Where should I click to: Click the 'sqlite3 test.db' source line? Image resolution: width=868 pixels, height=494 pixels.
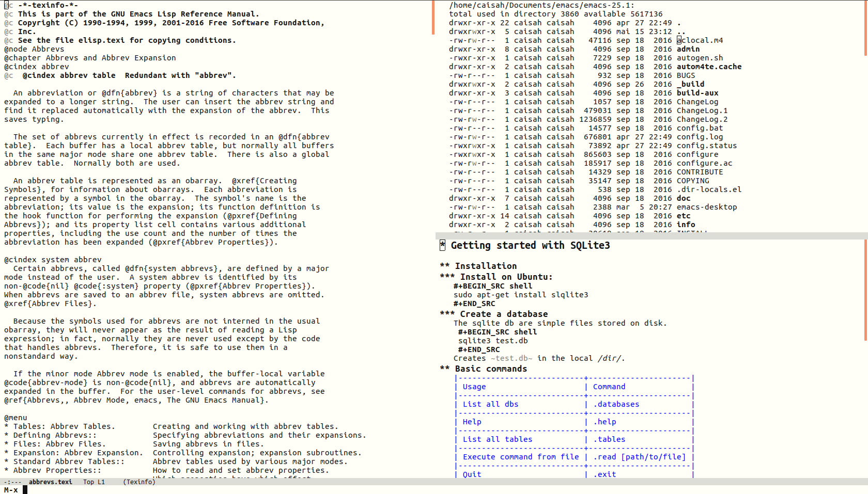point(493,341)
